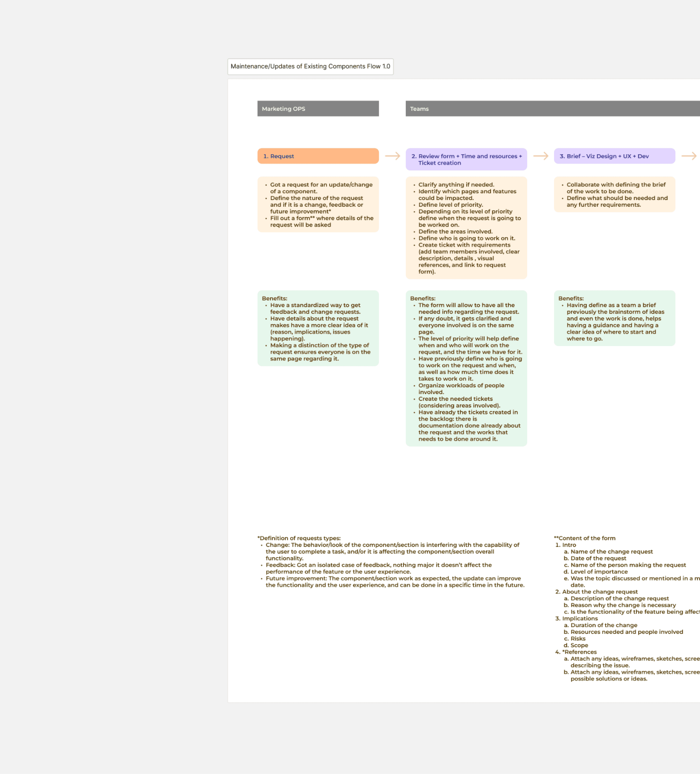Click the Benefits note under the Review form step

point(466,369)
